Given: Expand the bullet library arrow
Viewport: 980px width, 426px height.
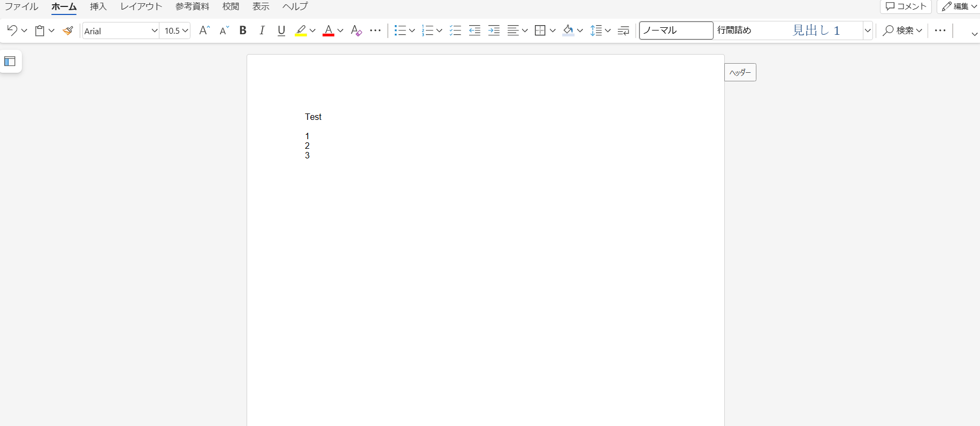Looking at the screenshot, I should pos(412,31).
